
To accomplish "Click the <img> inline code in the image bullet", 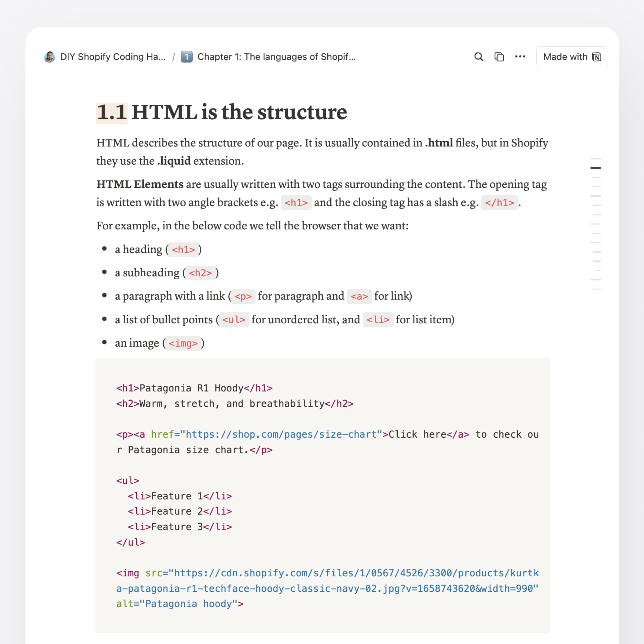I will (x=183, y=343).
